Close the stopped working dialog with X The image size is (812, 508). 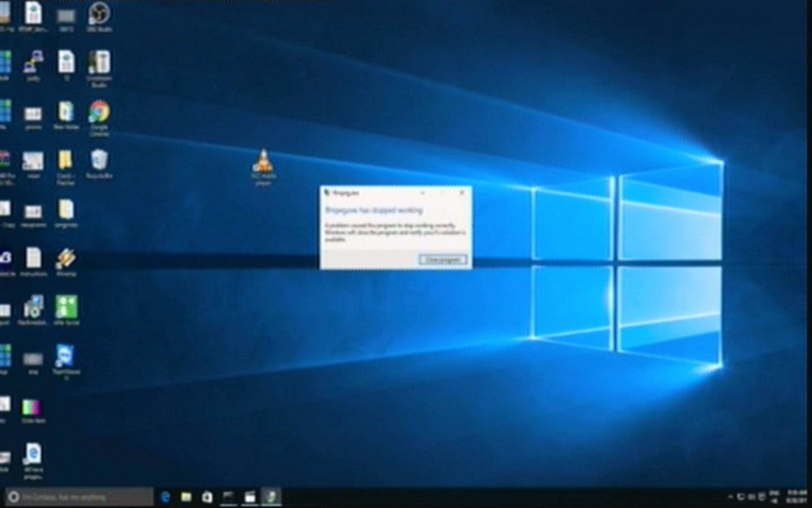462,192
